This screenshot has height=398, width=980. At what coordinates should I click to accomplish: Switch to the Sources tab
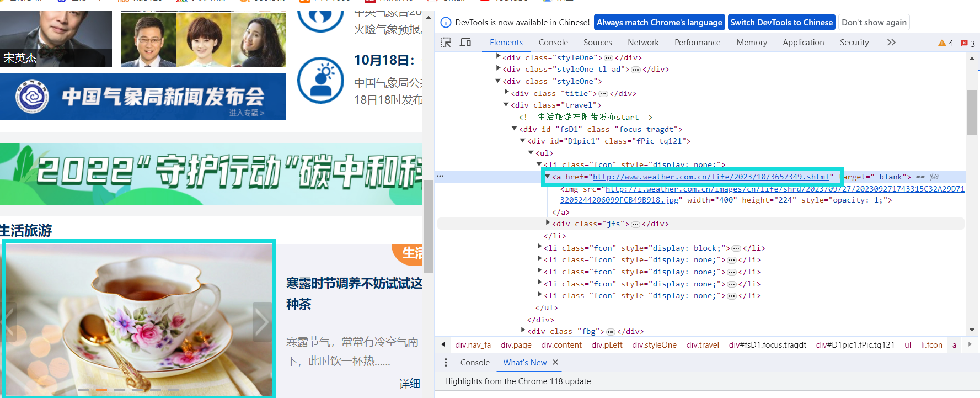[x=598, y=43]
